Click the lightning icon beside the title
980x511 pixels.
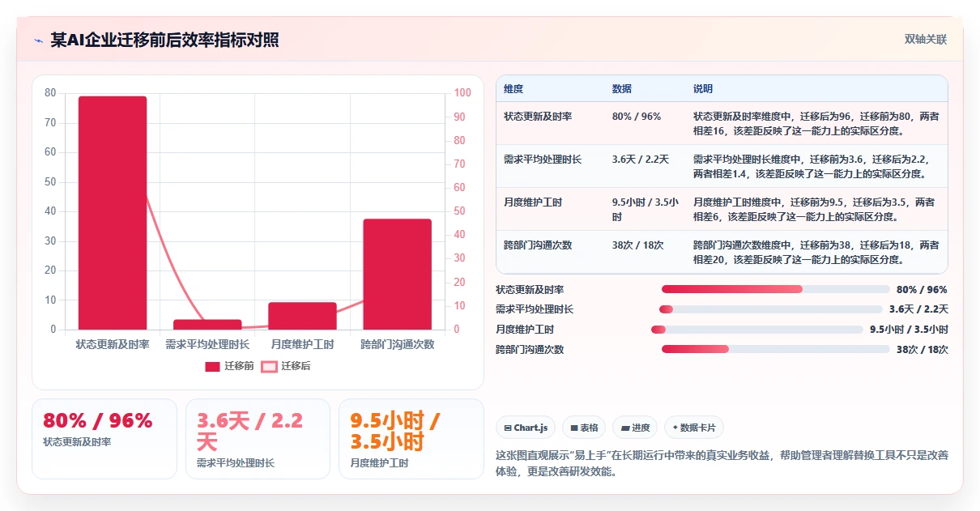coord(38,40)
